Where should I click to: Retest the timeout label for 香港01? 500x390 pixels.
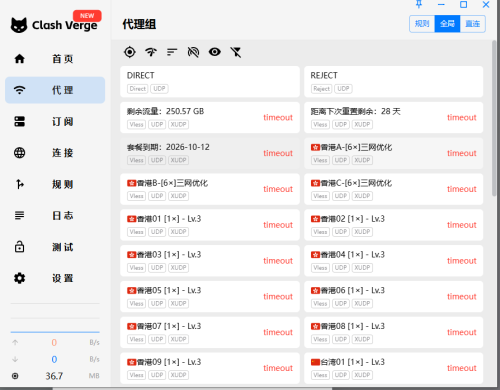coord(278,225)
